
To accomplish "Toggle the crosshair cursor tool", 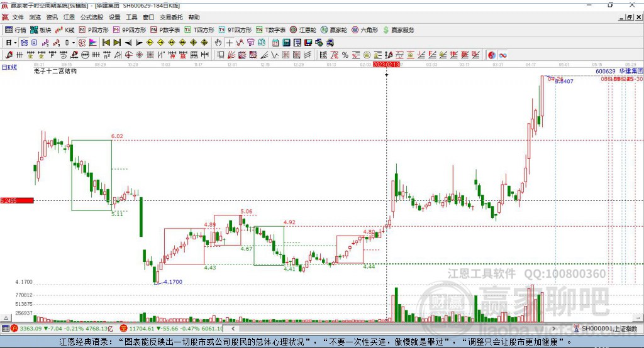I will [229, 43].
